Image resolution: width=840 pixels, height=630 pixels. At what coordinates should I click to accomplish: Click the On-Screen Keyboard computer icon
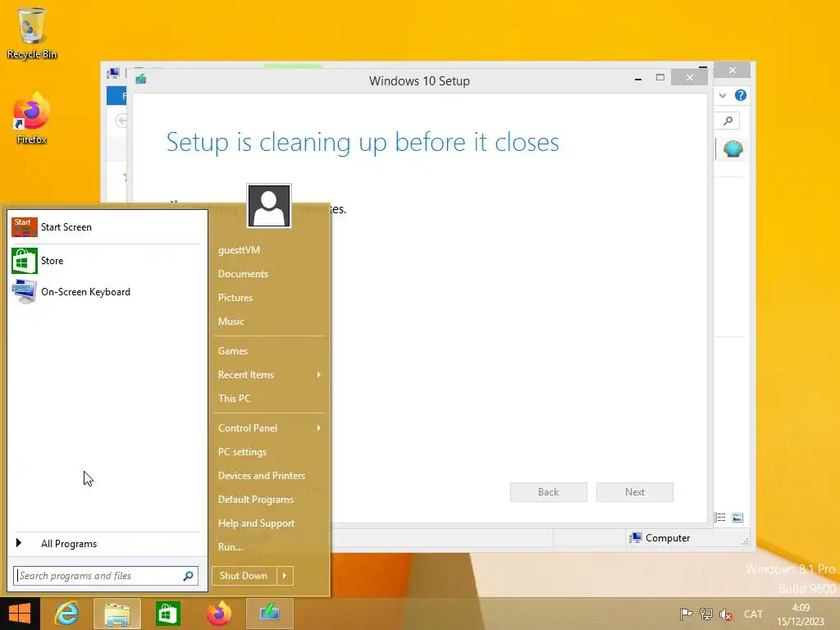click(x=25, y=292)
